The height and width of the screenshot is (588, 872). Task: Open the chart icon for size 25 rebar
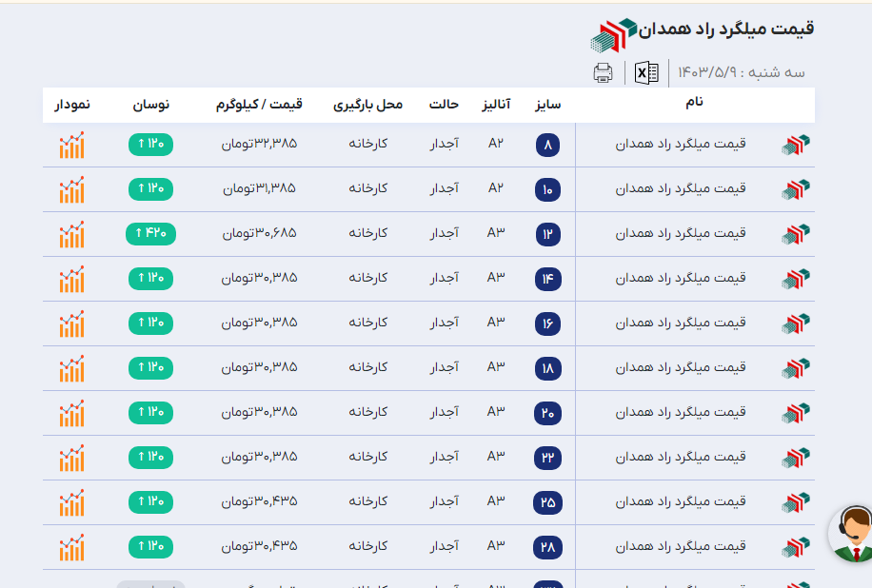click(71, 502)
